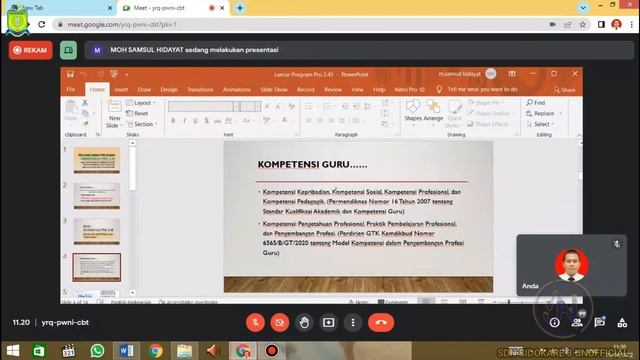Select slide 2 thumbnail
The width and height of the screenshot is (640, 360).
97,196
